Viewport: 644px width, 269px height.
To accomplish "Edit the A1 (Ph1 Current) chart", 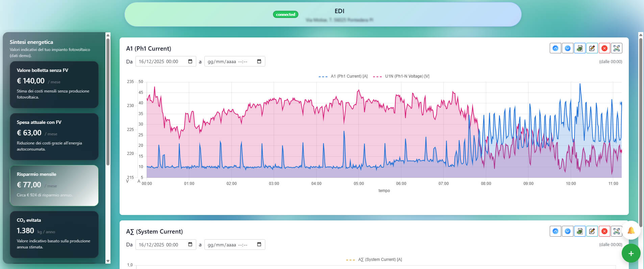I will point(592,48).
